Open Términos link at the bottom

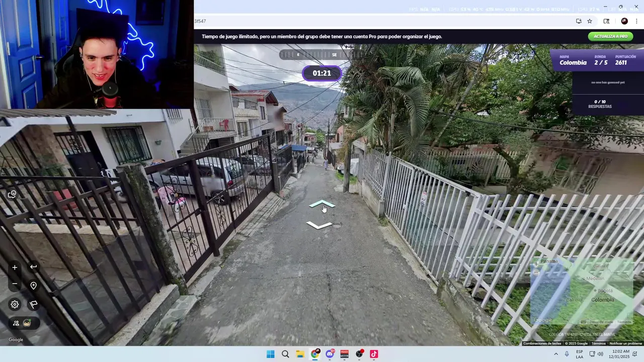tap(599, 343)
